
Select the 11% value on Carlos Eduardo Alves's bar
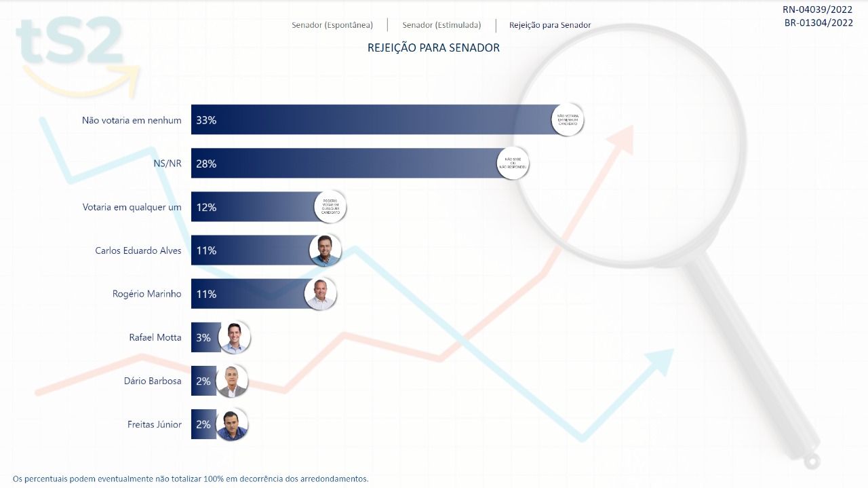tap(206, 250)
